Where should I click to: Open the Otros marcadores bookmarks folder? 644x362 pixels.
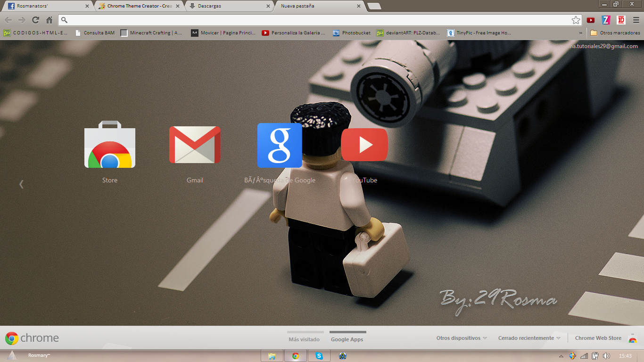615,33
